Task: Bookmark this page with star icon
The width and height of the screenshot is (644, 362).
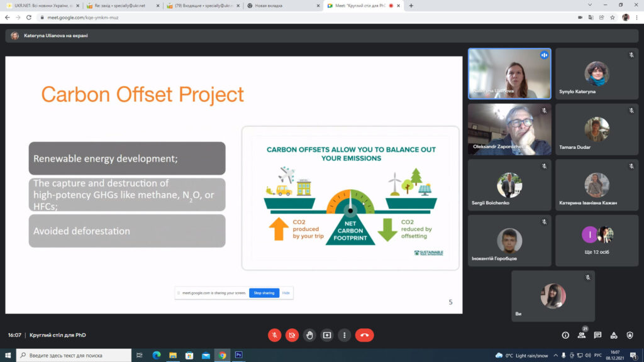Action: (x=613, y=18)
